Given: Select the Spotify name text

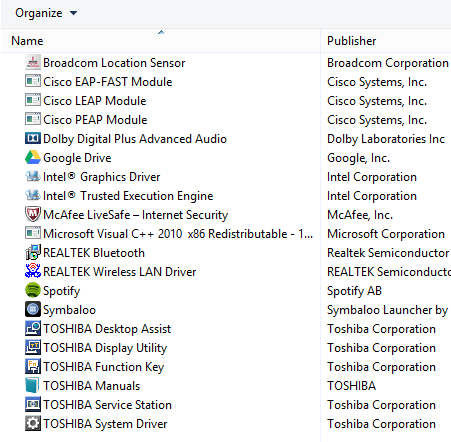Looking at the screenshot, I should click(x=62, y=291).
